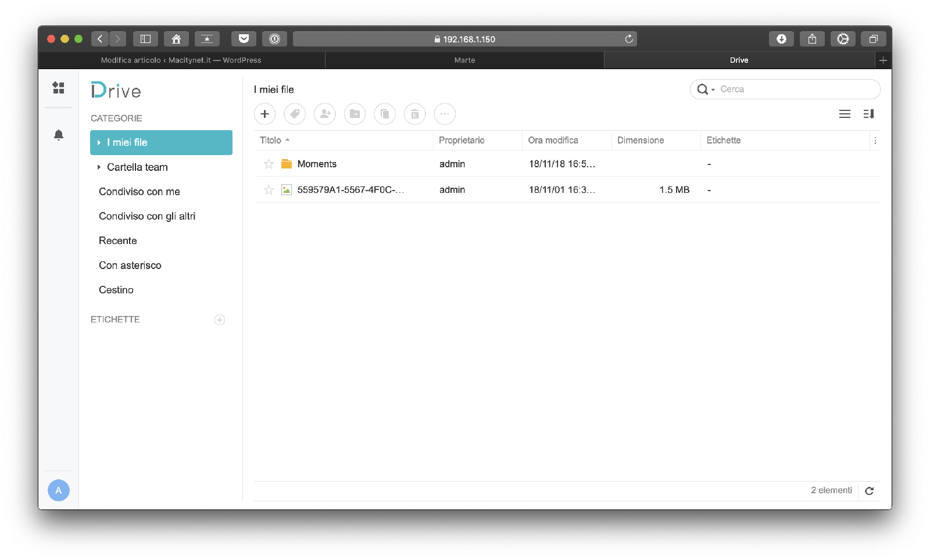Click the I miei file breadcrumb title

tap(274, 89)
